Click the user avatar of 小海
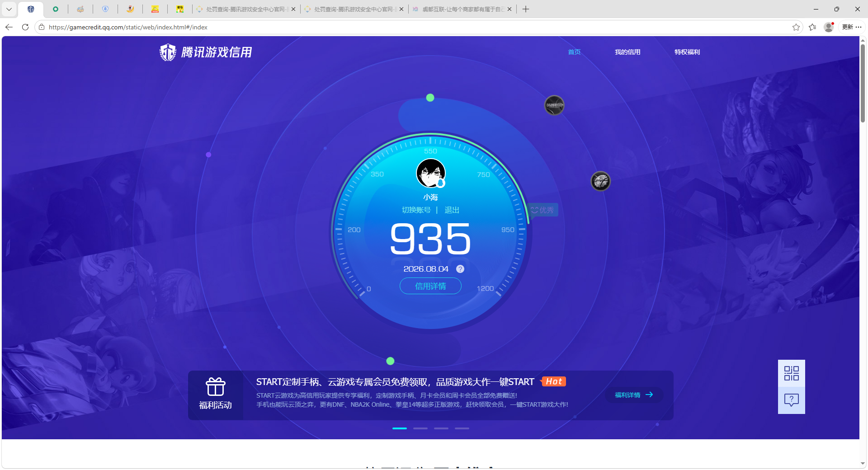The width and height of the screenshot is (868, 470). pyautogui.click(x=431, y=173)
